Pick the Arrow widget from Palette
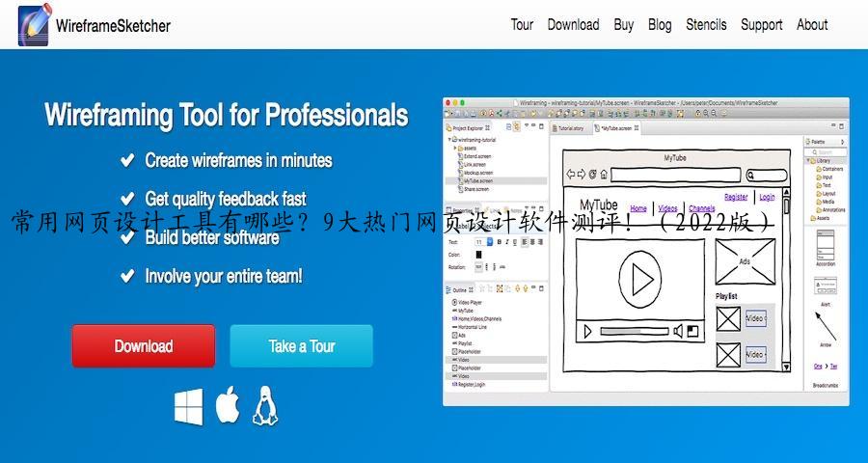This screenshot has width=868, height=463. [x=826, y=330]
